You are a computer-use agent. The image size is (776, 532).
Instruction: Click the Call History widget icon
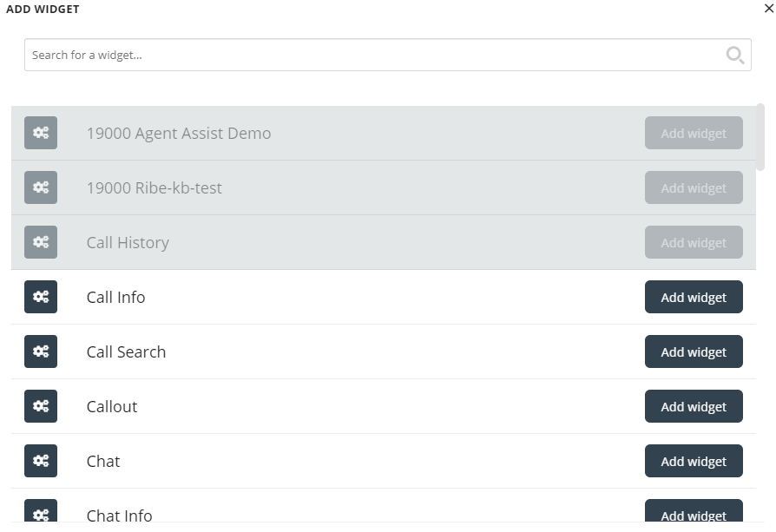(41, 242)
